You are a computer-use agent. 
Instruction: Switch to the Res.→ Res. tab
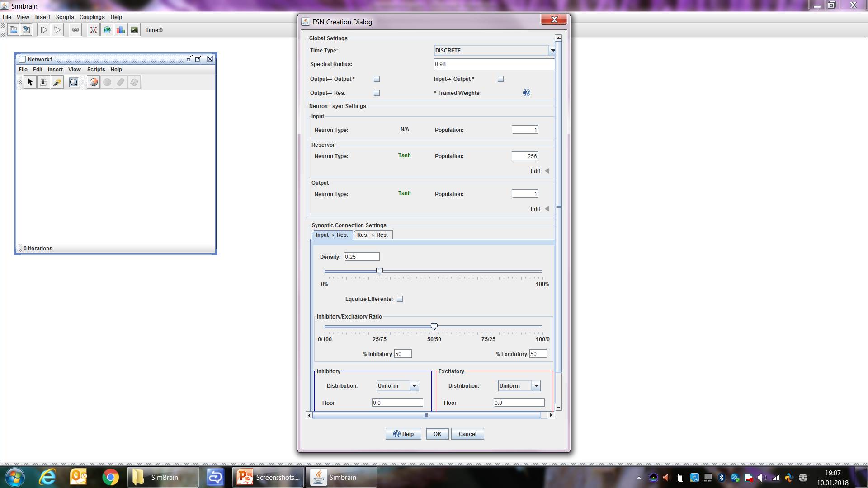pyautogui.click(x=373, y=235)
